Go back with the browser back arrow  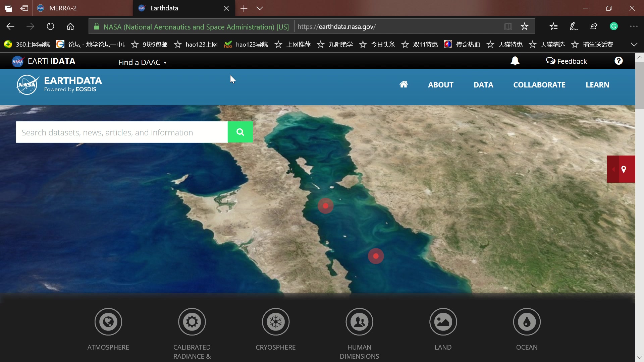point(10,26)
